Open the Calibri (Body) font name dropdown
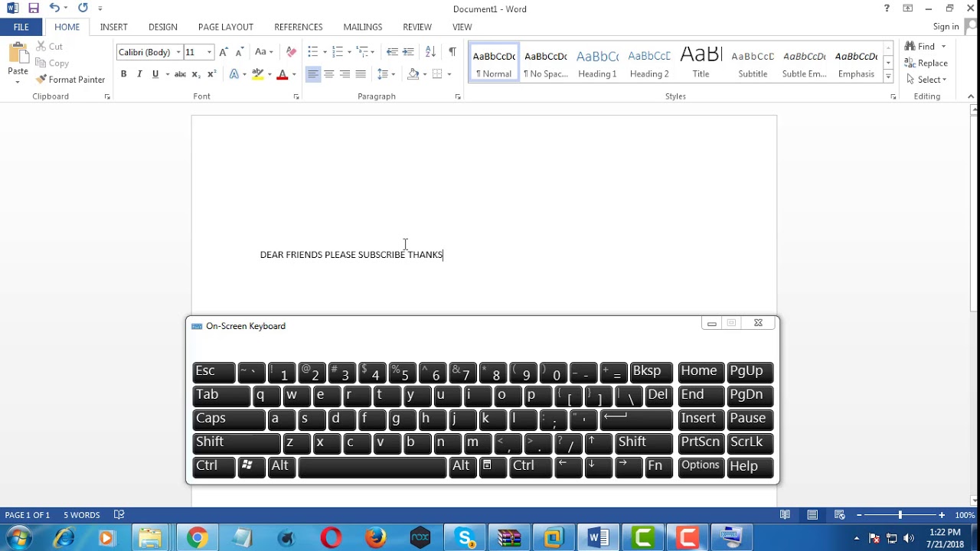Viewport: 980px width, 551px height. click(178, 52)
